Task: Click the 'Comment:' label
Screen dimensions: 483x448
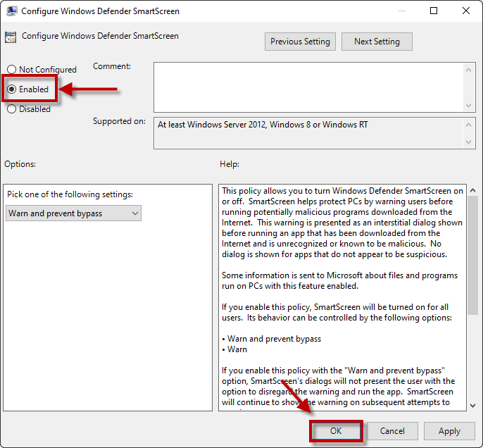Action: click(x=112, y=66)
